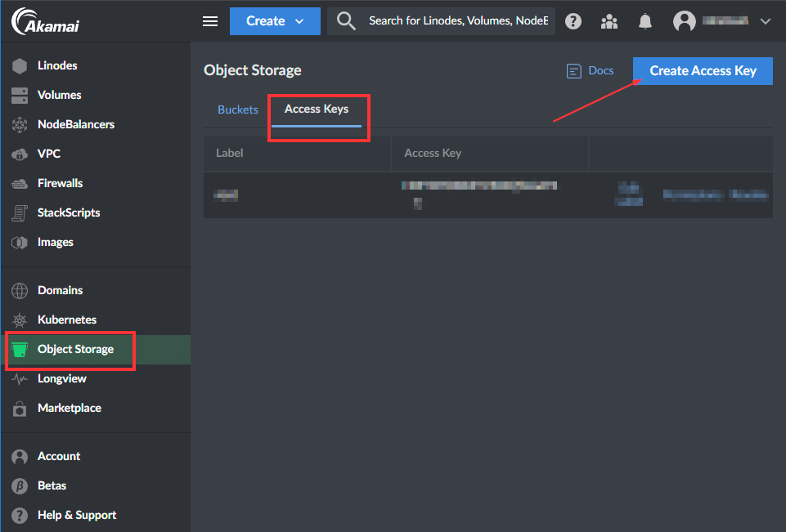Image resolution: width=786 pixels, height=532 pixels.
Task: Click the Linodes hexagon icon
Action: [20, 65]
